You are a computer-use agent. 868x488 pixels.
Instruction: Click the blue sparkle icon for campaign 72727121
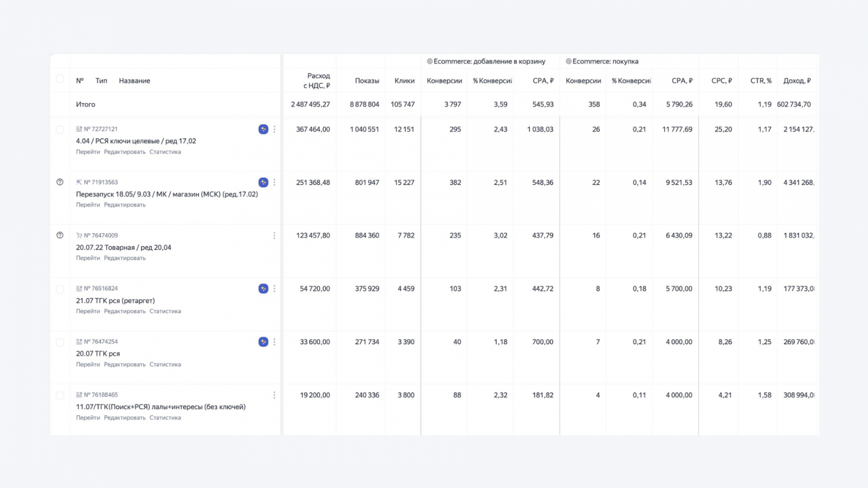coord(263,129)
